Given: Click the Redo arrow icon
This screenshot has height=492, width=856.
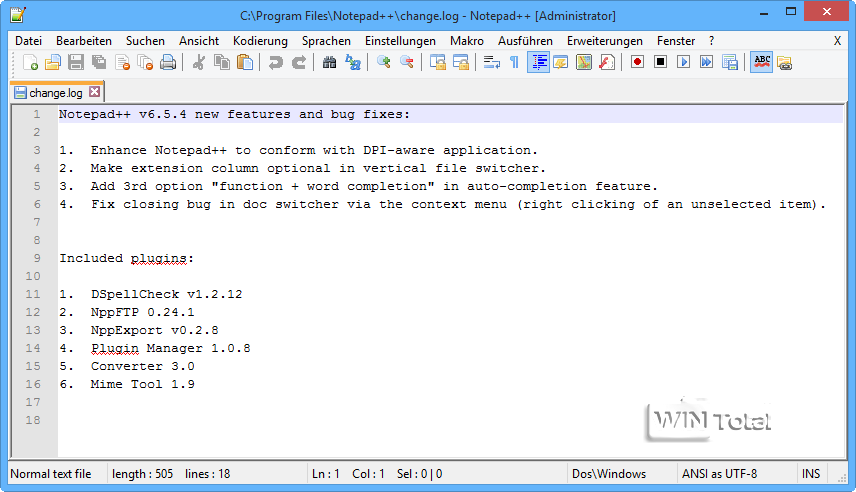Looking at the screenshot, I should click(x=299, y=62).
